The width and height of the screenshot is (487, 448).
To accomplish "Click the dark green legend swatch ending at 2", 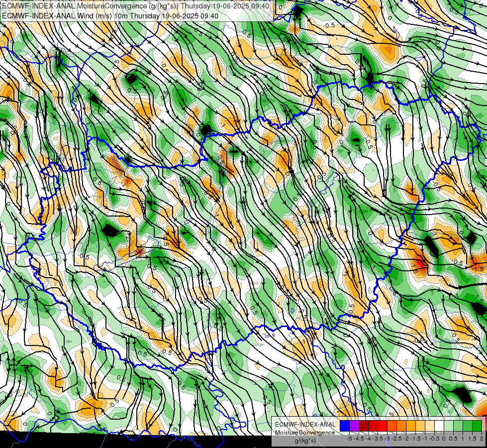I will click(x=477, y=426).
